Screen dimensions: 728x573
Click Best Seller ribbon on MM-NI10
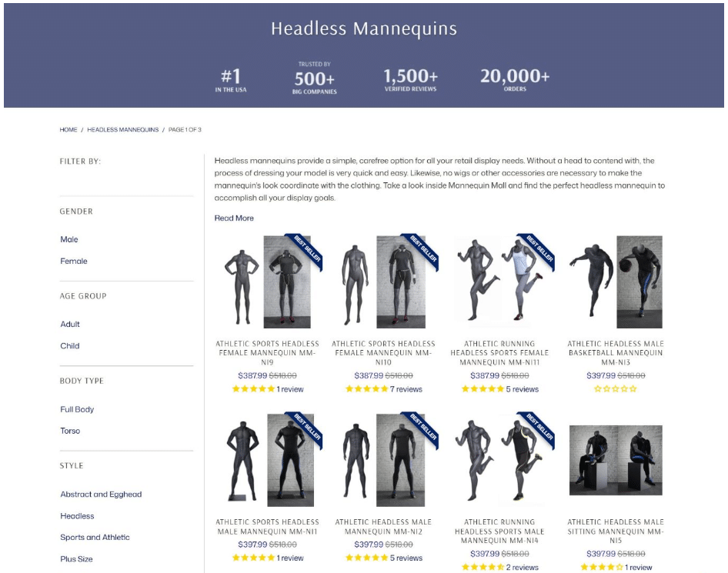click(423, 249)
